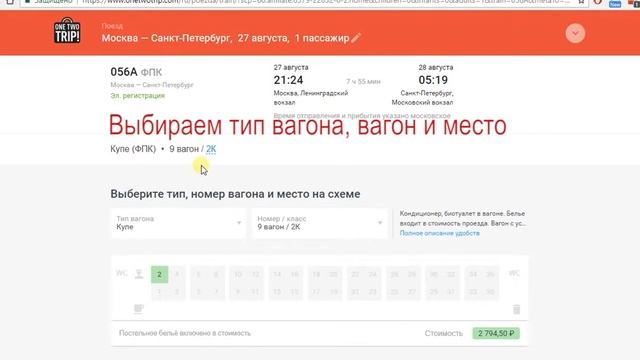640x360 pixels.
Task: Click the pencil icon to edit search
Action: 356,38
